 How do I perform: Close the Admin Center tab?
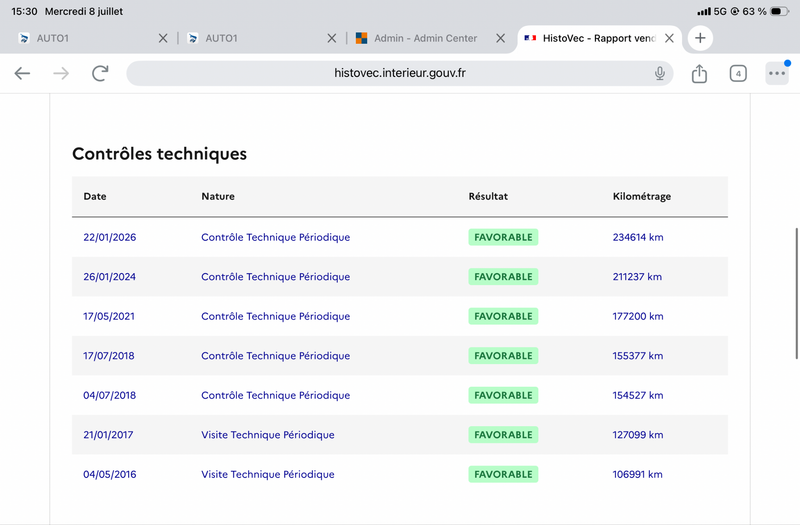pos(501,38)
